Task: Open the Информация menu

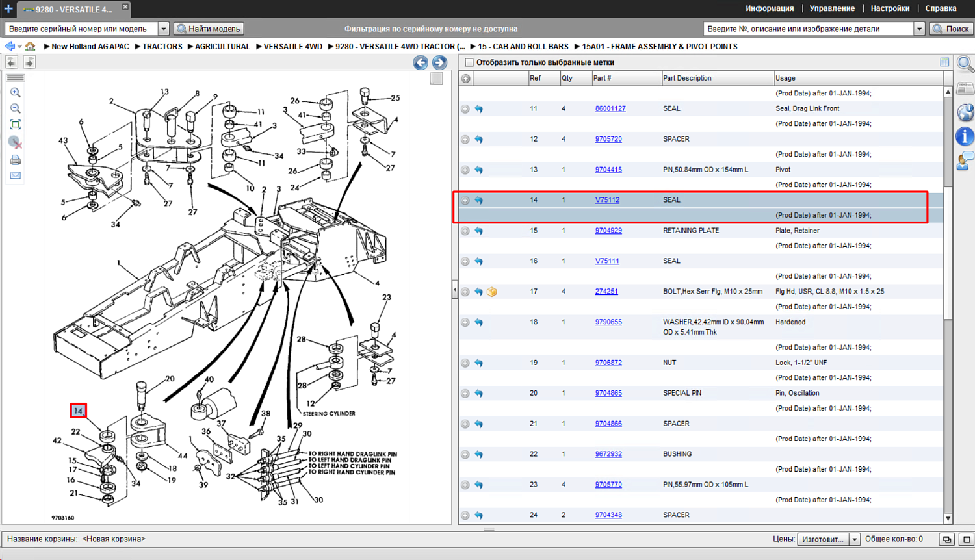Action: point(770,8)
